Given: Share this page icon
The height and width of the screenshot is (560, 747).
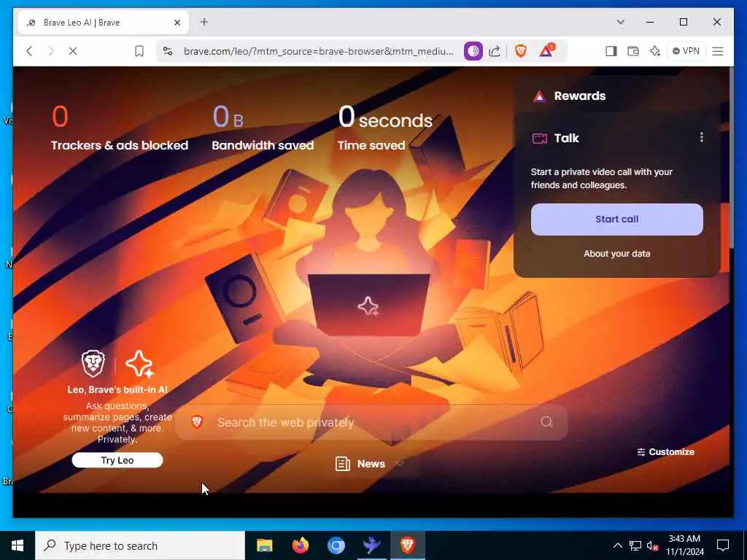Looking at the screenshot, I should 495,51.
